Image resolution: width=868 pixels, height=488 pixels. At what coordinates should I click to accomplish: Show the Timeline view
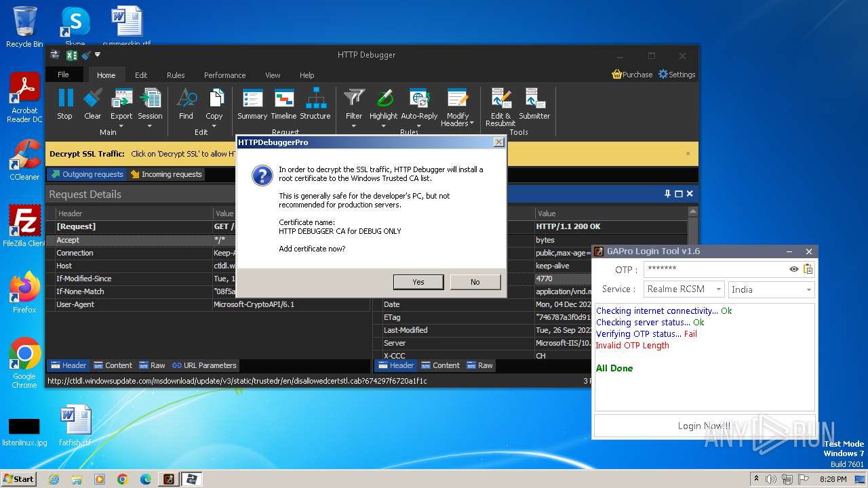coord(283,105)
